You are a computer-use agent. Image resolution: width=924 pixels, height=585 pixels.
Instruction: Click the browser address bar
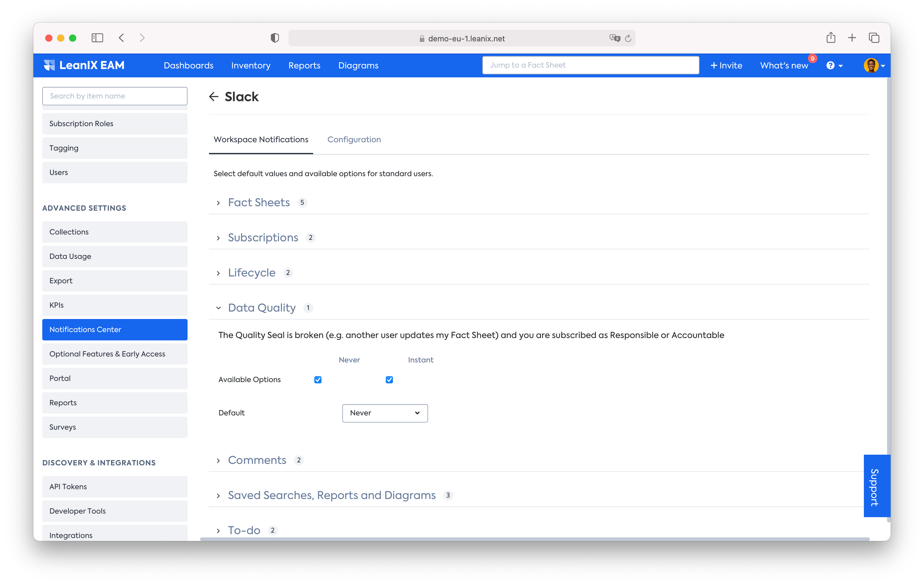tap(462, 38)
